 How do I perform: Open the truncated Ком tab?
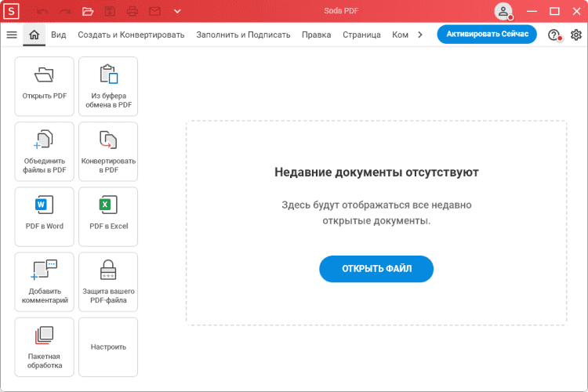pyautogui.click(x=400, y=34)
